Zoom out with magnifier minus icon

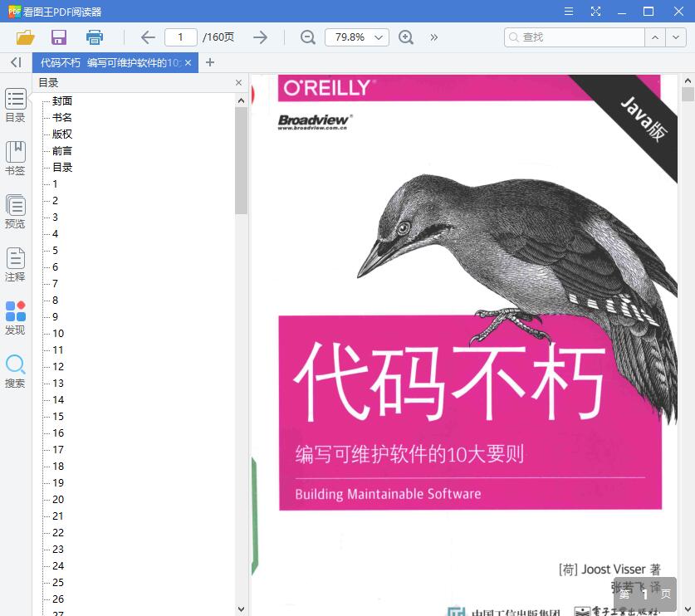(307, 37)
